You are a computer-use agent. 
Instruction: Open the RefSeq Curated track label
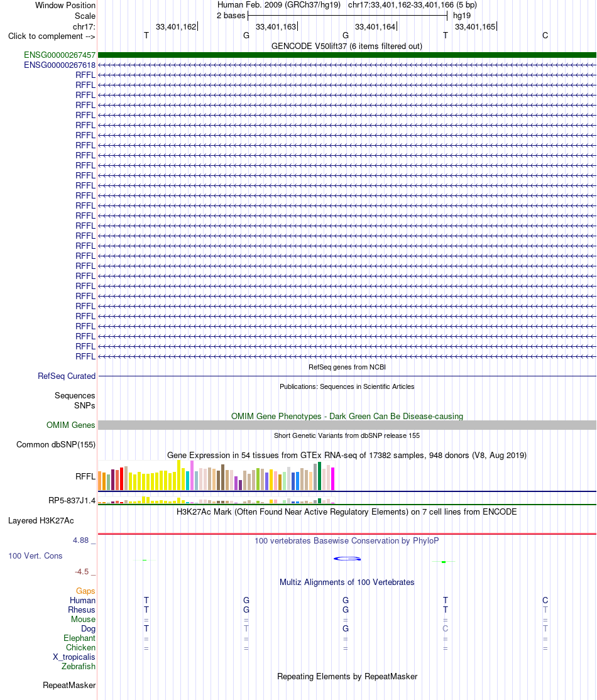pos(67,376)
